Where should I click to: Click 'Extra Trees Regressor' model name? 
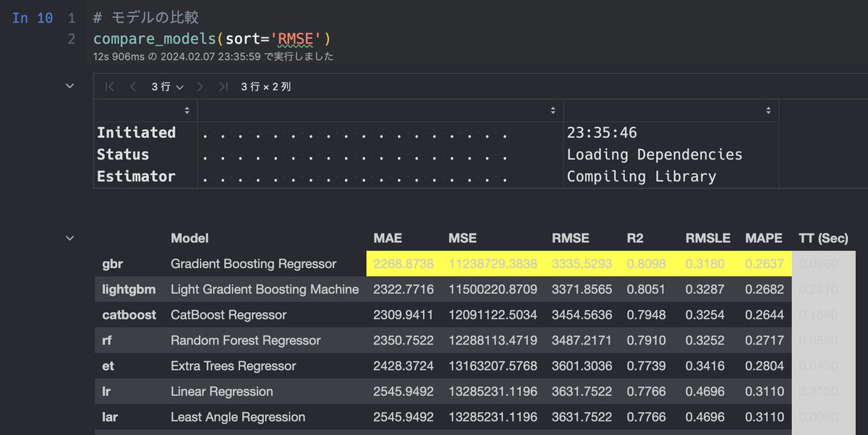tap(233, 366)
